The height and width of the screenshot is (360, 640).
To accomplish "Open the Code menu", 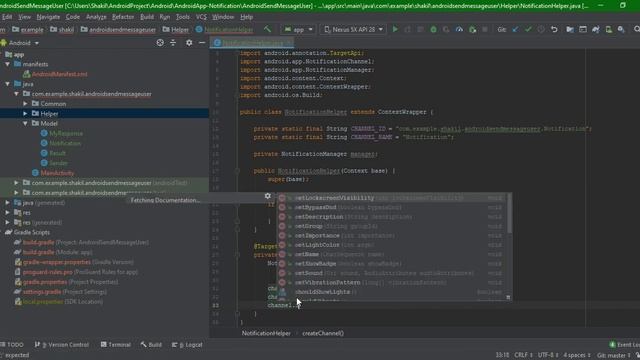I will coord(73,17).
